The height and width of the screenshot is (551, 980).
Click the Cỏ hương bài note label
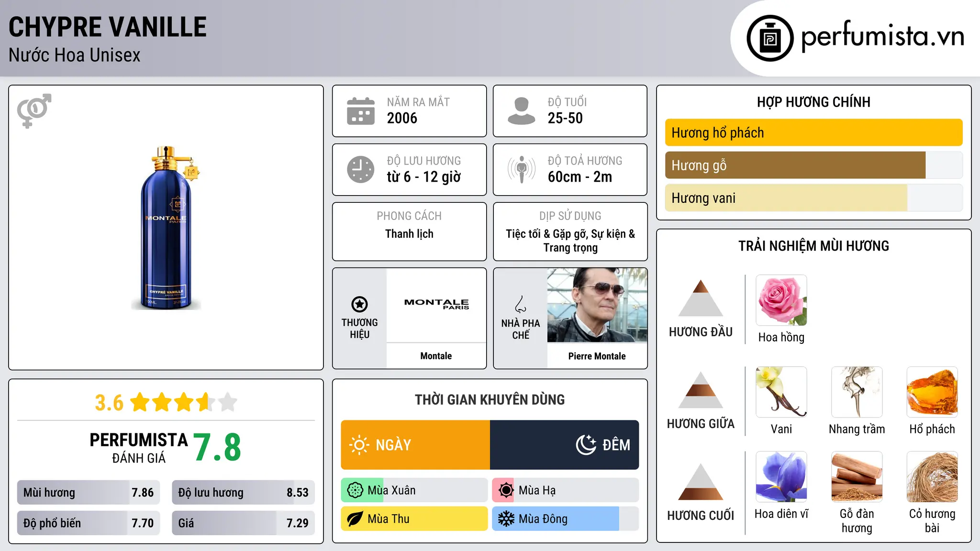pos(932,521)
